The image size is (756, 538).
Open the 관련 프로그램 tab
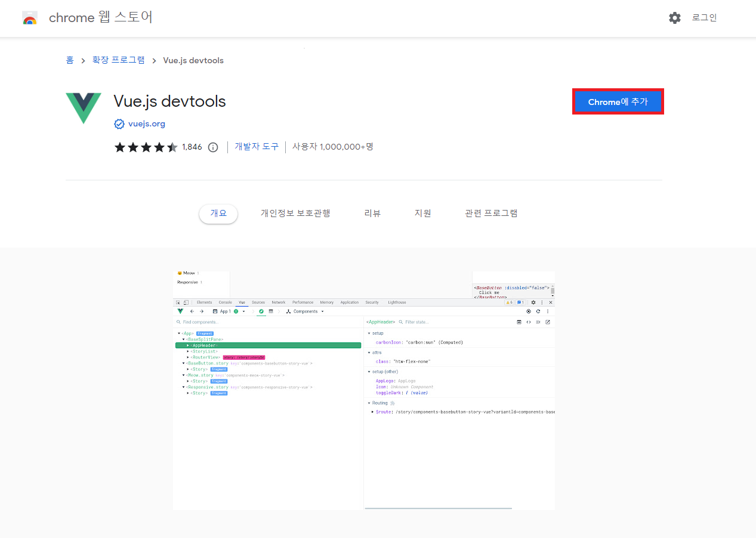pyautogui.click(x=491, y=213)
